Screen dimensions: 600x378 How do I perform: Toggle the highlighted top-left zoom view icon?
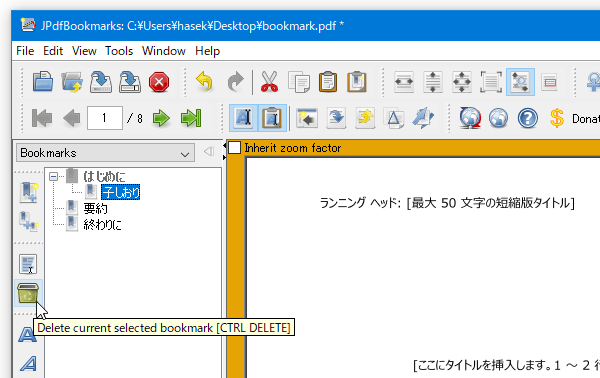point(520,82)
